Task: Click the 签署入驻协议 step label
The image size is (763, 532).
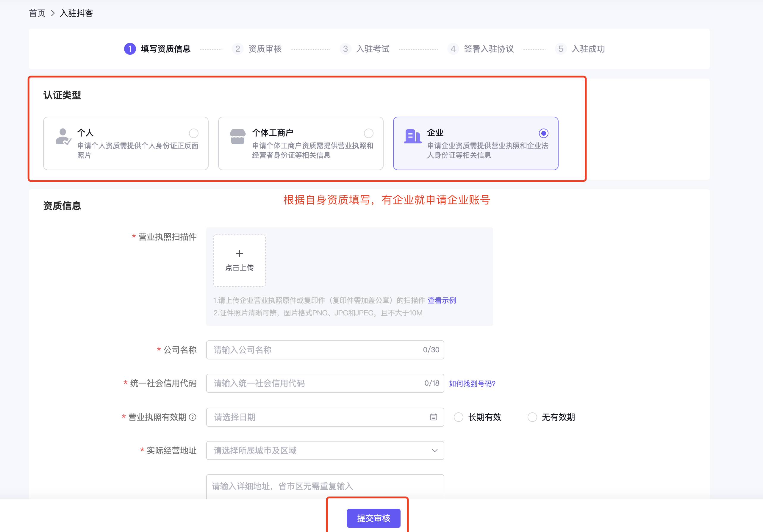Action: click(489, 49)
